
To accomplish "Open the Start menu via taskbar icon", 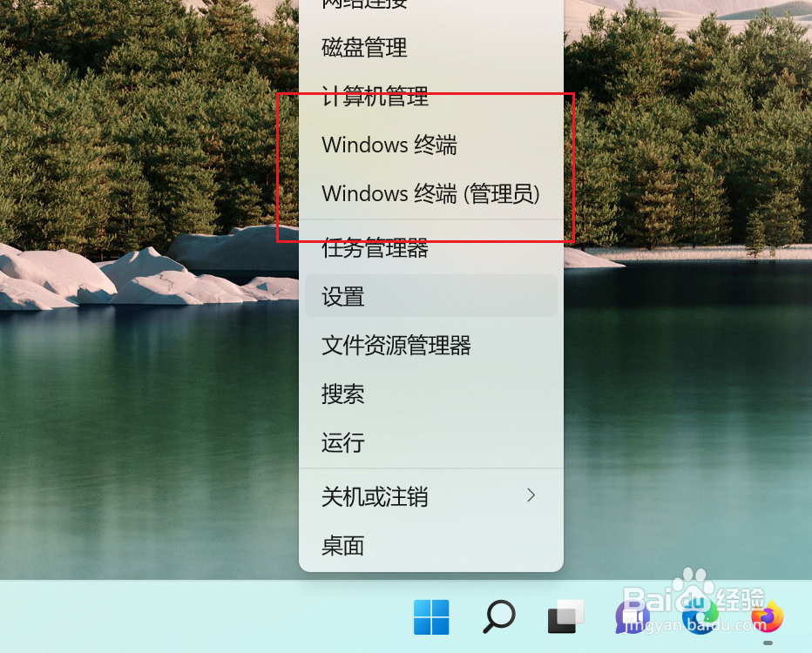I will 431,616.
